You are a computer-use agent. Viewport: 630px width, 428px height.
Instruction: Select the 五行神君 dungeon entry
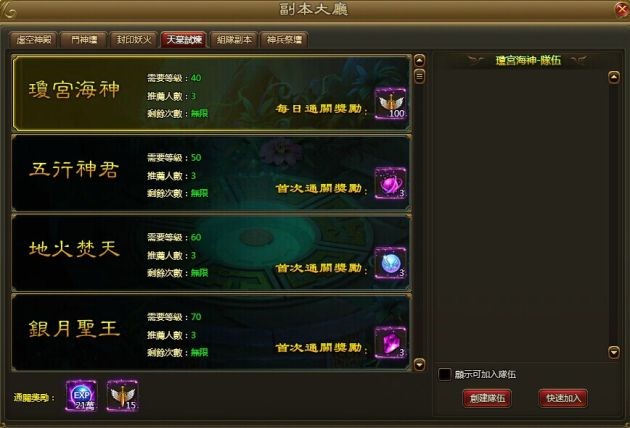point(212,173)
